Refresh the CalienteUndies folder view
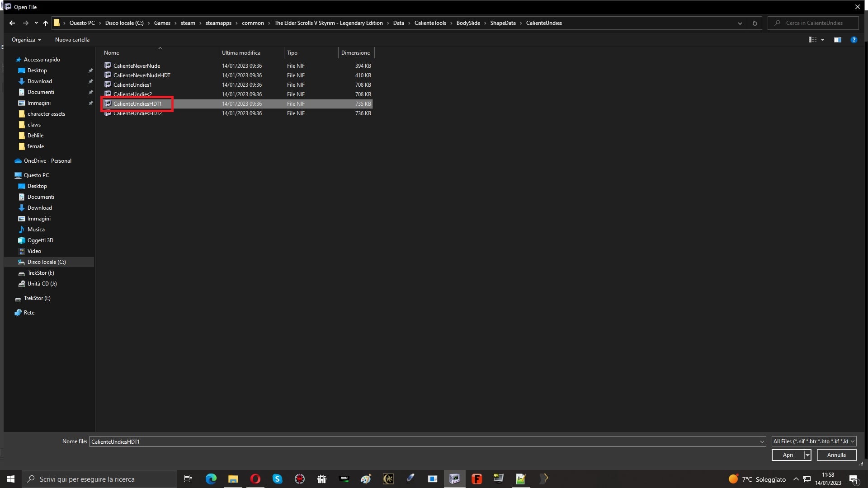 755,23
